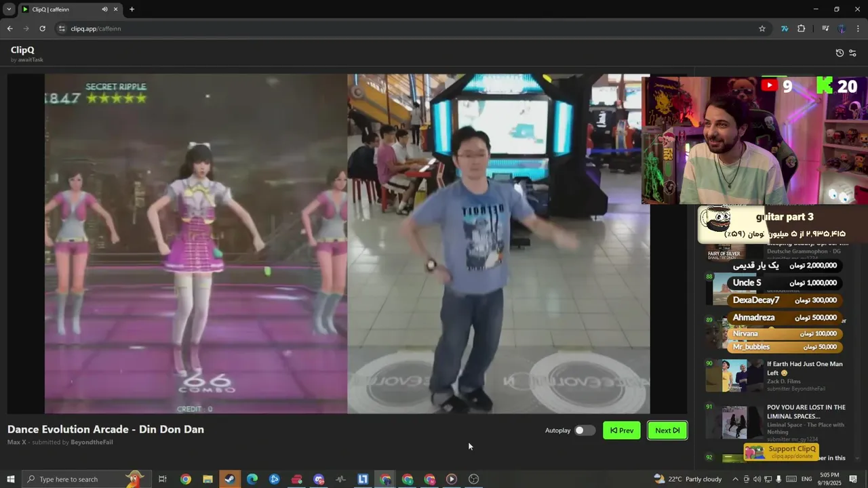Open the Chrome three-dot menu
The width and height of the screenshot is (868, 488).
[859, 28]
